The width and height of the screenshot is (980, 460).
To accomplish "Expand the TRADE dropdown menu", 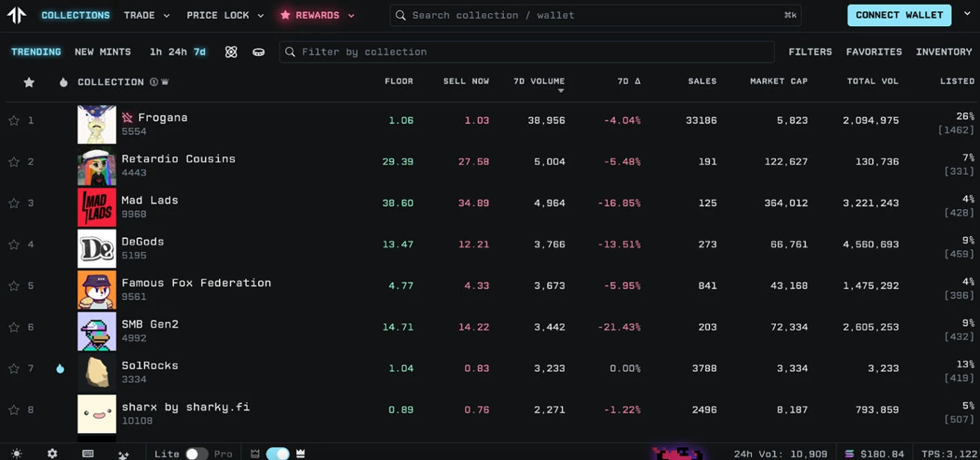I will point(147,15).
